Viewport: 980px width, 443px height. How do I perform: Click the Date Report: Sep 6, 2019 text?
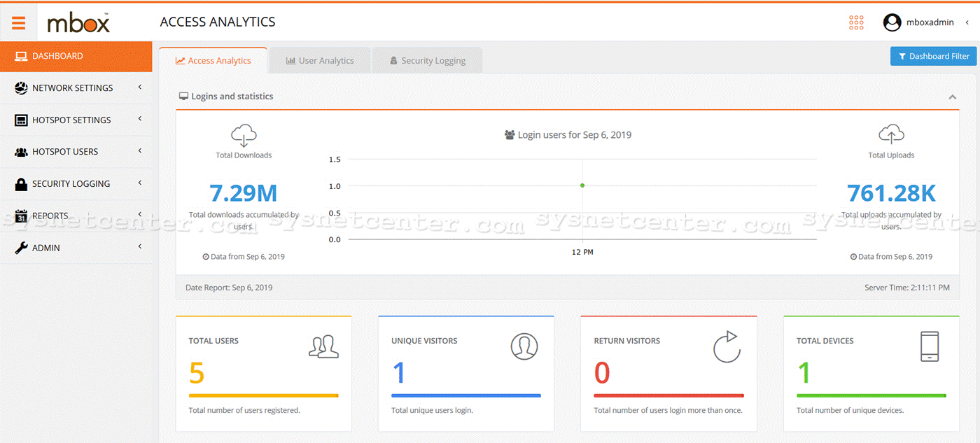click(229, 288)
